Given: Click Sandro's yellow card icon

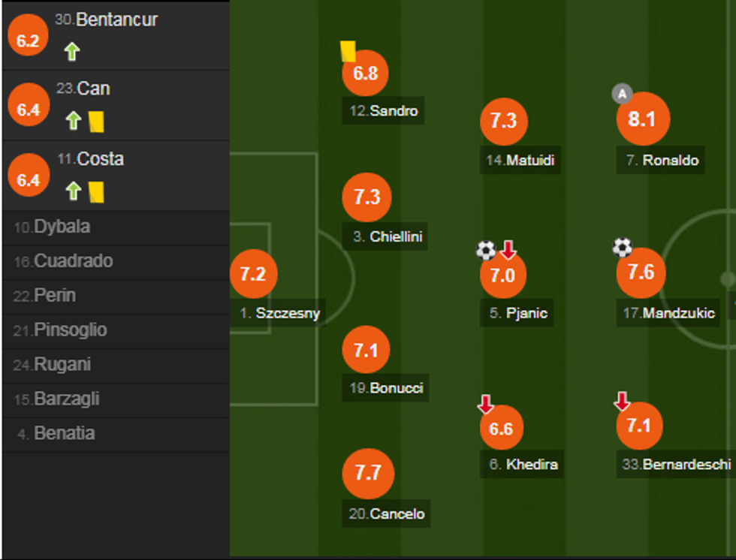Looking at the screenshot, I should click(348, 51).
